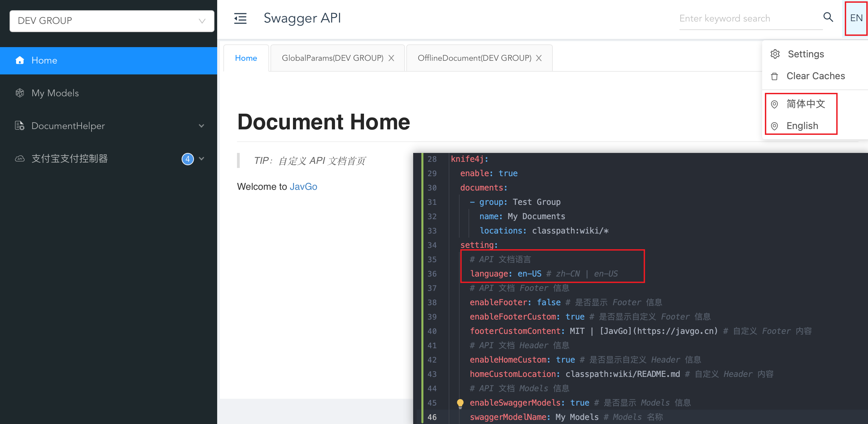The width and height of the screenshot is (868, 424).
Task: Close the GlobalParams(DEV GROUP) tab
Action: (391, 58)
